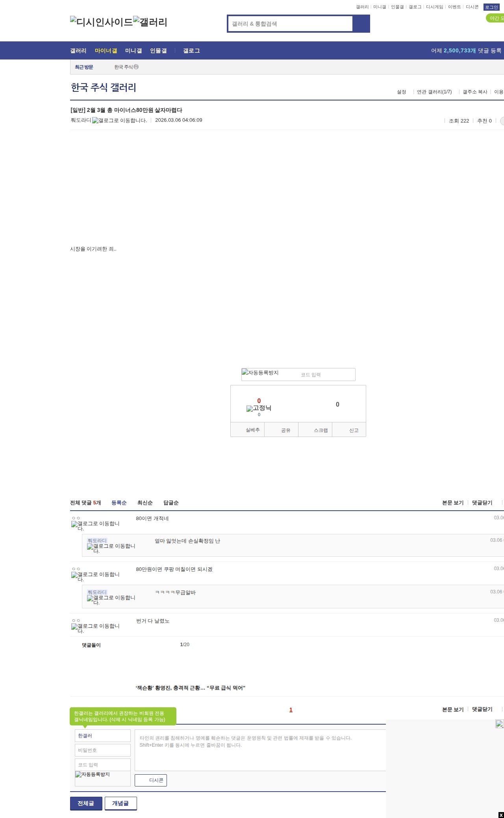Click the 실베추 button

coord(248,430)
